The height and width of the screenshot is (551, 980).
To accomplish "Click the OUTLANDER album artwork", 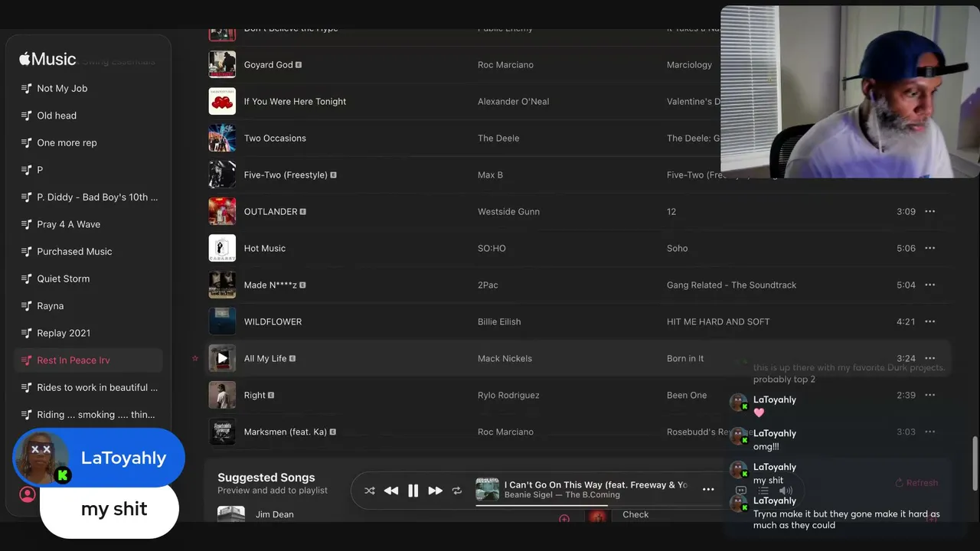I will tap(222, 211).
